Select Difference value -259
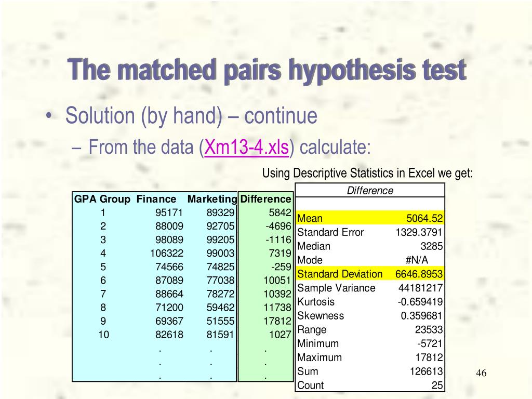Image resolution: width=532 pixels, height=399 pixels. [281, 267]
